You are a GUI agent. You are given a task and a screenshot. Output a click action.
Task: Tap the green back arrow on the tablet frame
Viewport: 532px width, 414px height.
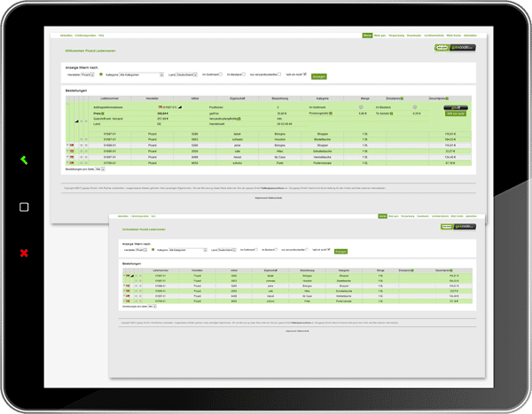[x=24, y=160]
